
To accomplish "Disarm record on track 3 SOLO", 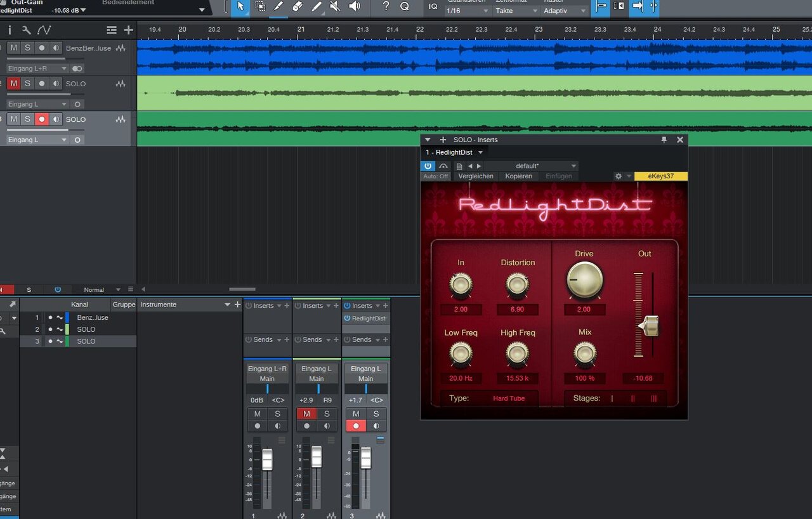I will coord(42,119).
